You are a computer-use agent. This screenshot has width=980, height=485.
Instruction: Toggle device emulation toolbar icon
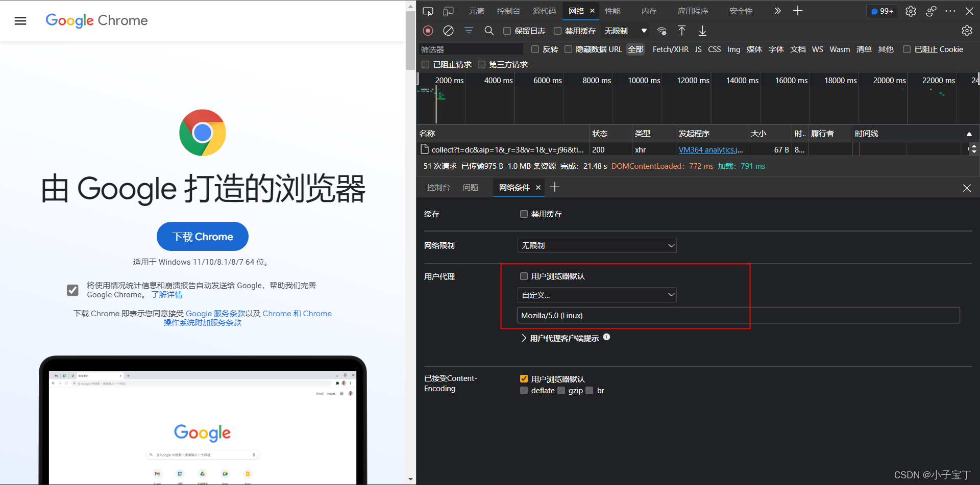(x=448, y=11)
